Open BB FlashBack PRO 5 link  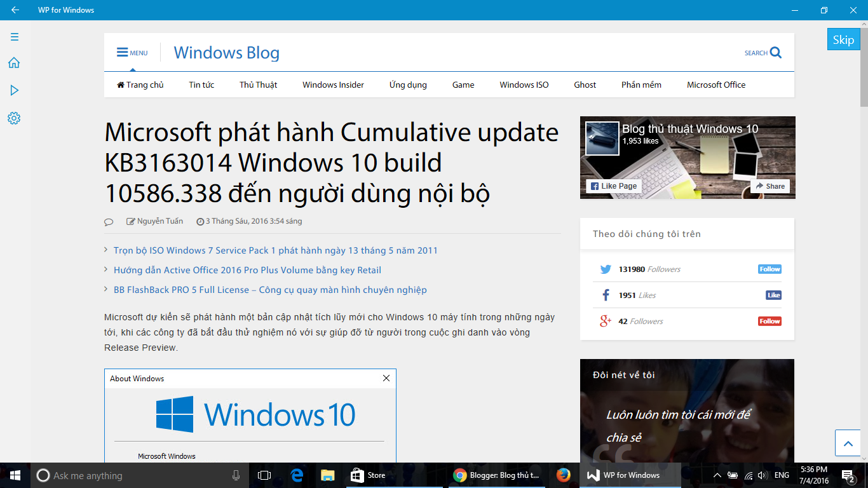point(270,290)
